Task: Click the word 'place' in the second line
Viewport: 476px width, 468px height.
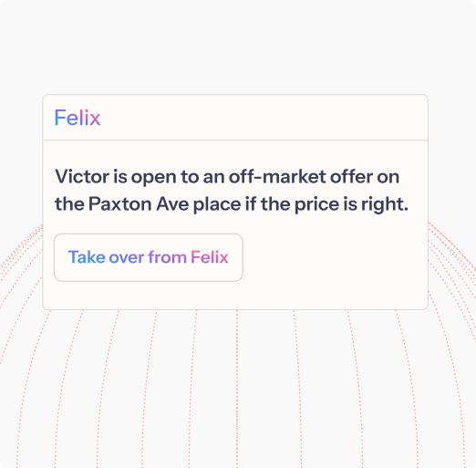Action: 217,203
